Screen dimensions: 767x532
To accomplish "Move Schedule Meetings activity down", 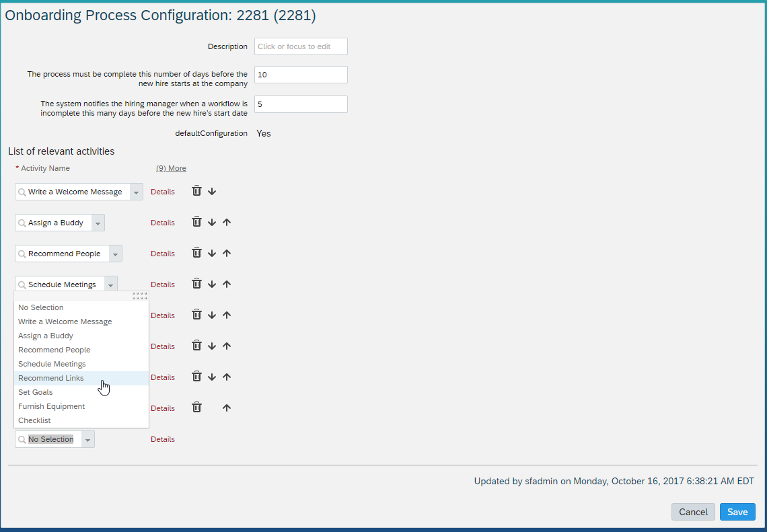I will click(212, 284).
